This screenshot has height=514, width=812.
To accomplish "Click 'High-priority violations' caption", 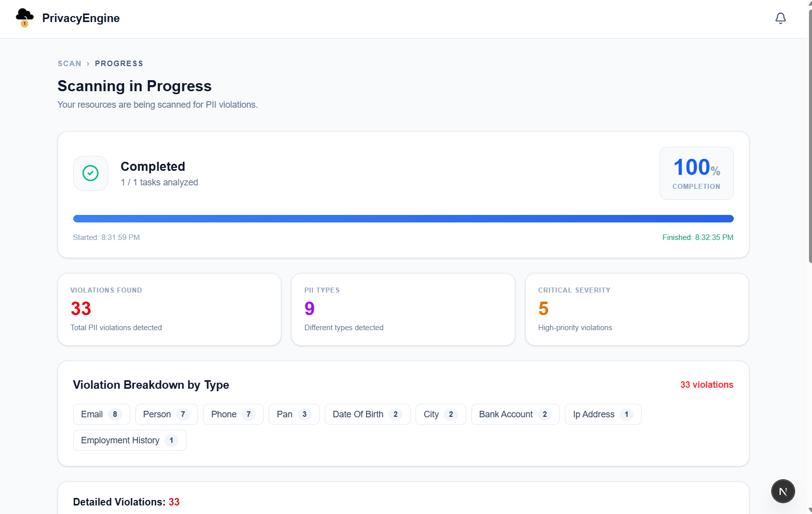I will pos(575,328).
